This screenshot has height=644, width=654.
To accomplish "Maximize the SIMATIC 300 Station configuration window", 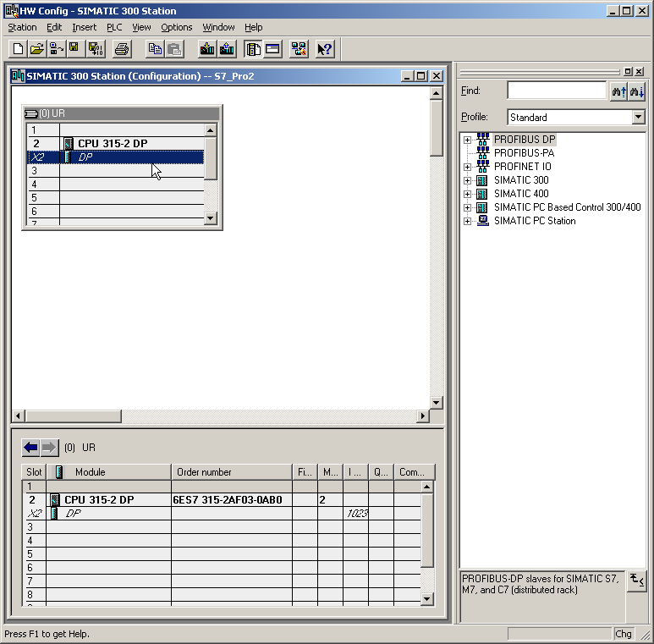I will [421, 76].
